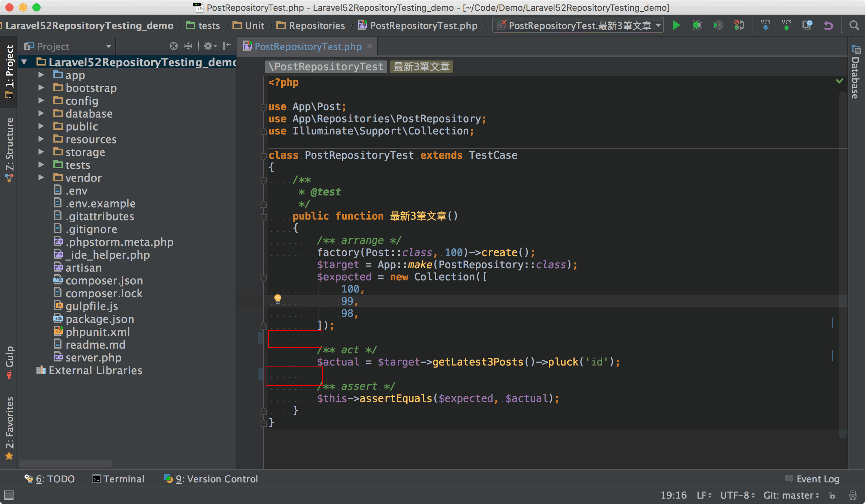
Task: Open the Terminal tool window
Action: pos(118,479)
